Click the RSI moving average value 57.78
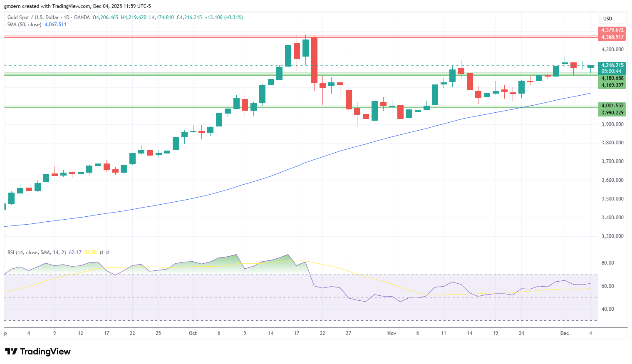This screenshot has width=632, height=364. (90, 253)
